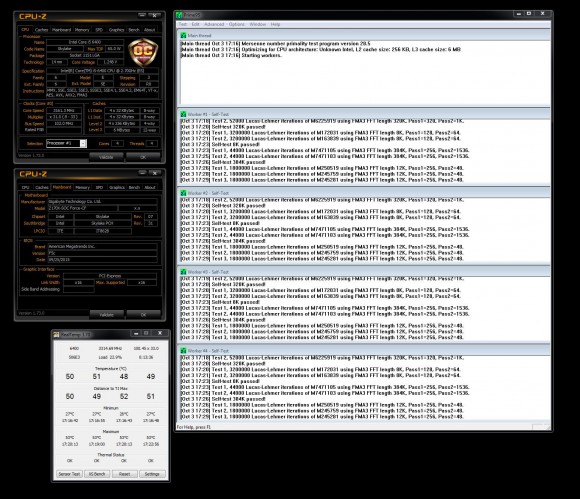Click the Worker #3 Self-Test title bar
580x499 pixels.
point(364,272)
